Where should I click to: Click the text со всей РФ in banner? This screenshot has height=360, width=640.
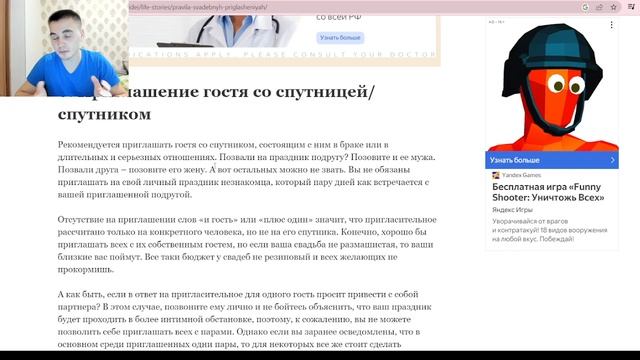[x=338, y=17]
